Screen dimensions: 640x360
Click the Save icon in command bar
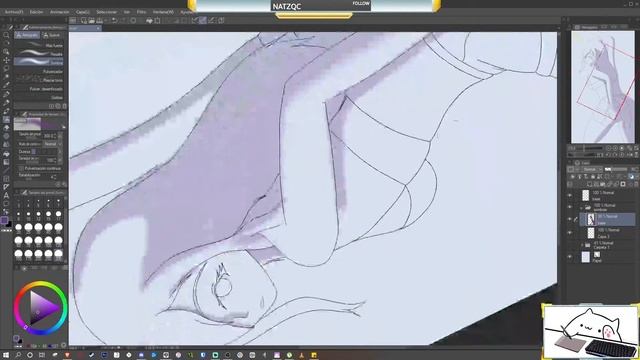100,20
